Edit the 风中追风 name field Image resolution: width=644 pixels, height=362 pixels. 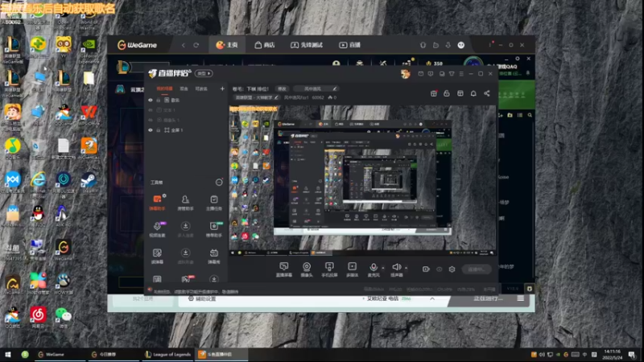pos(316,88)
